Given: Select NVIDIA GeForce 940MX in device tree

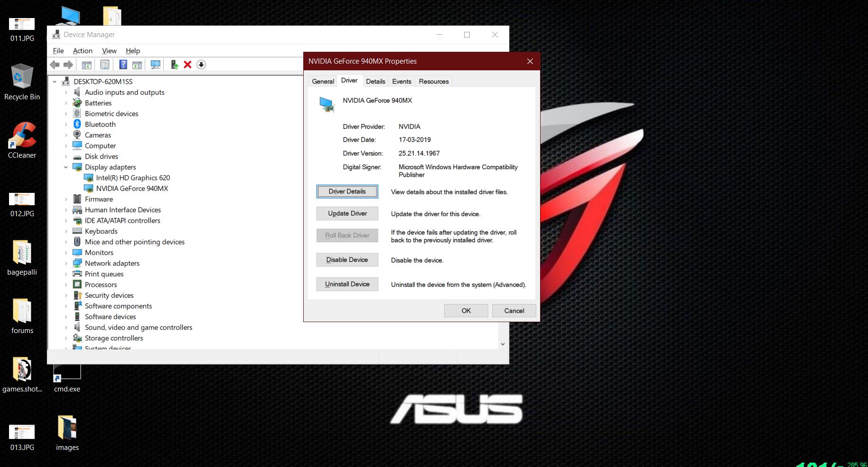Looking at the screenshot, I should pos(126,189).
